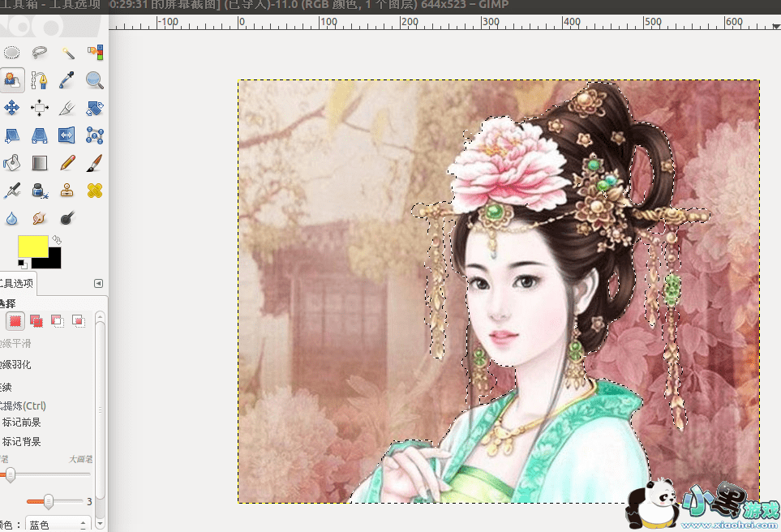Select the Smudge finger tool

tap(40, 218)
